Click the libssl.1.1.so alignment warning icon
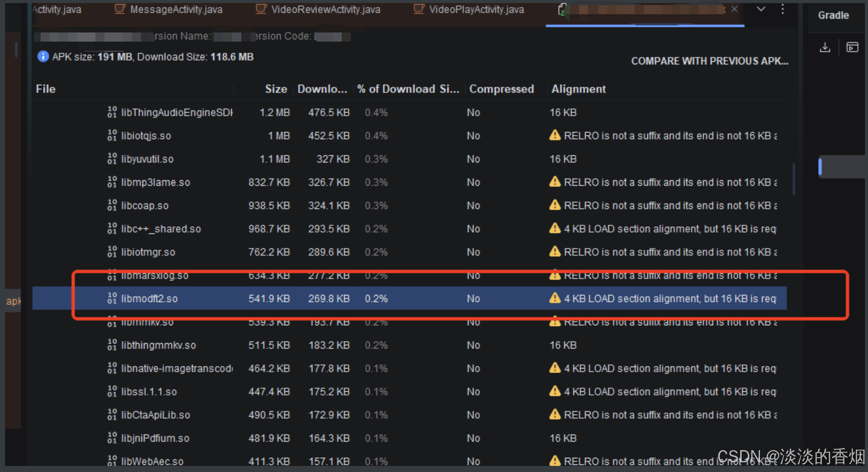Viewport: 868px width, 472px height. pos(555,391)
